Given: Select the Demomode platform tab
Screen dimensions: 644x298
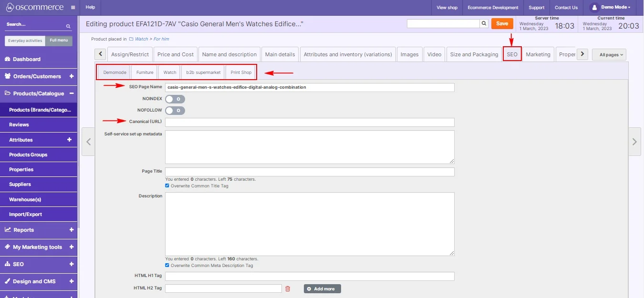Looking at the screenshot, I should click(x=115, y=72).
